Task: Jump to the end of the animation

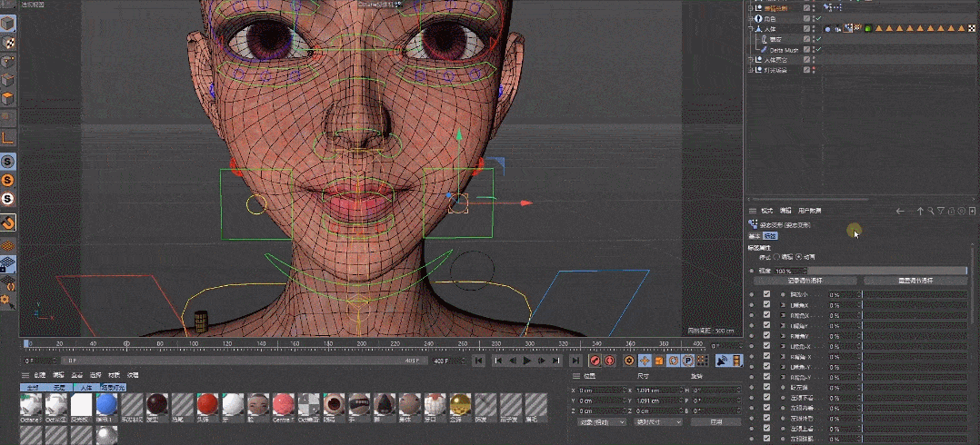Action: (x=575, y=361)
